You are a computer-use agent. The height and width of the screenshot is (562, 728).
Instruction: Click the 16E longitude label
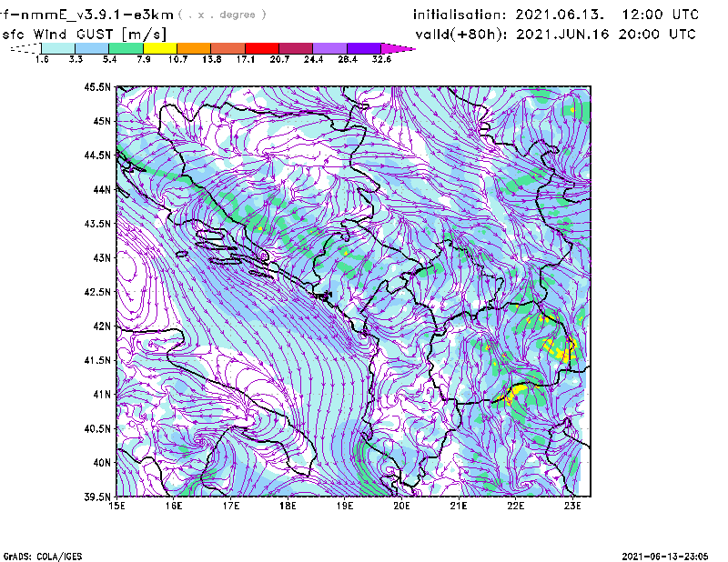click(174, 506)
